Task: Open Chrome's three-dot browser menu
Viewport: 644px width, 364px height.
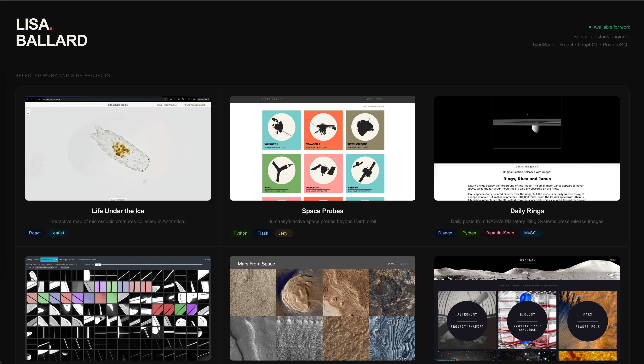Action: [x=209, y=99]
